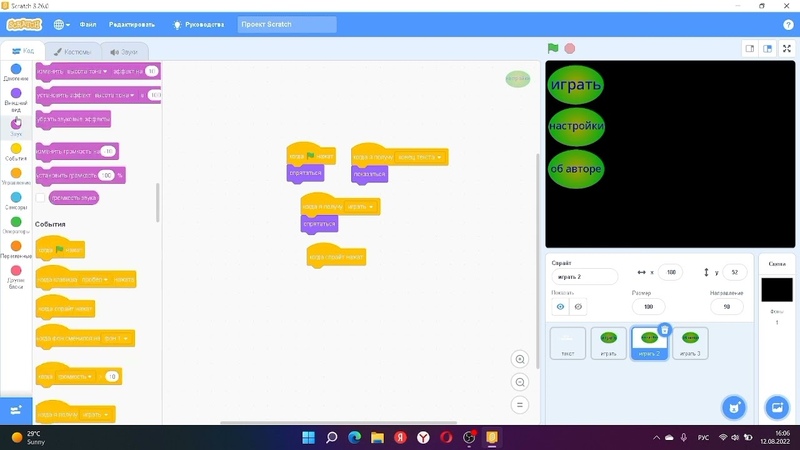Click the green flag to start the project

[553, 48]
